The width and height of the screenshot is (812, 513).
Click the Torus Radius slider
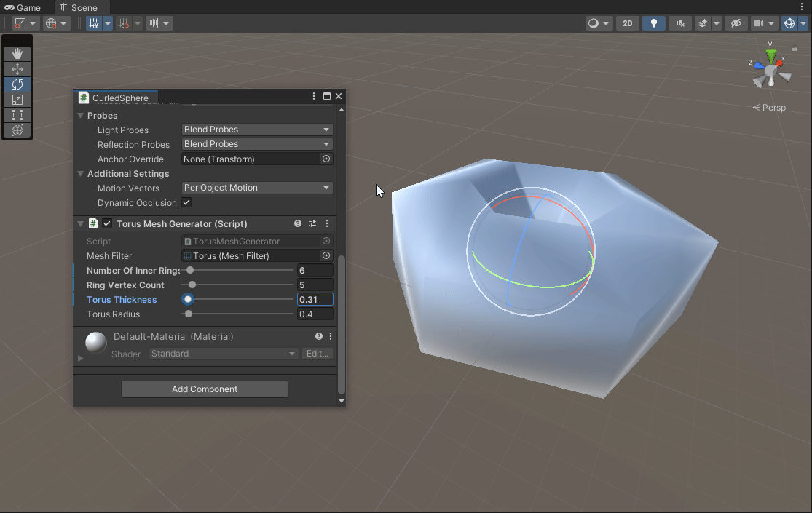(238, 314)
